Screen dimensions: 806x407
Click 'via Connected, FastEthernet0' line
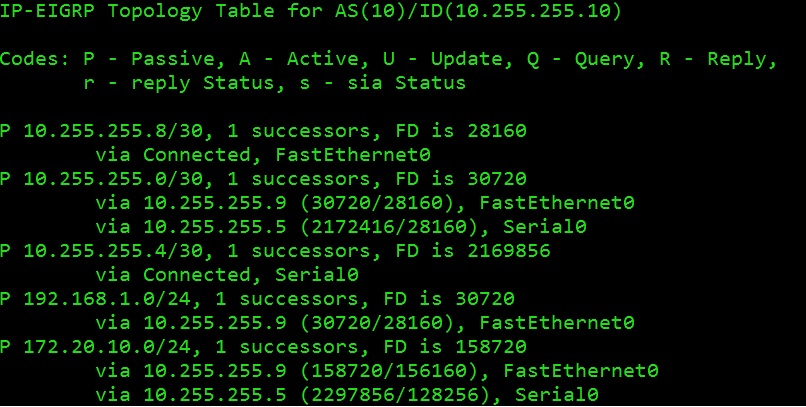point(263,155)
